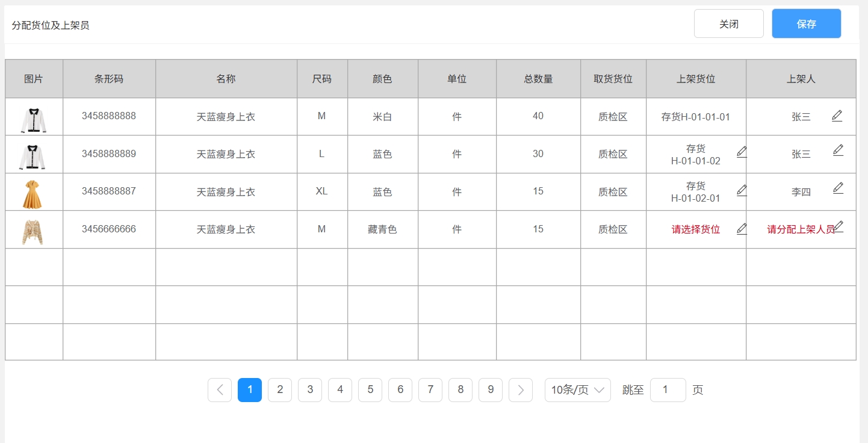The height and width of the screenshot is (443, 868).
Task: Edit shelver 李四 pencil icon
Action: (x=837, y=188)
